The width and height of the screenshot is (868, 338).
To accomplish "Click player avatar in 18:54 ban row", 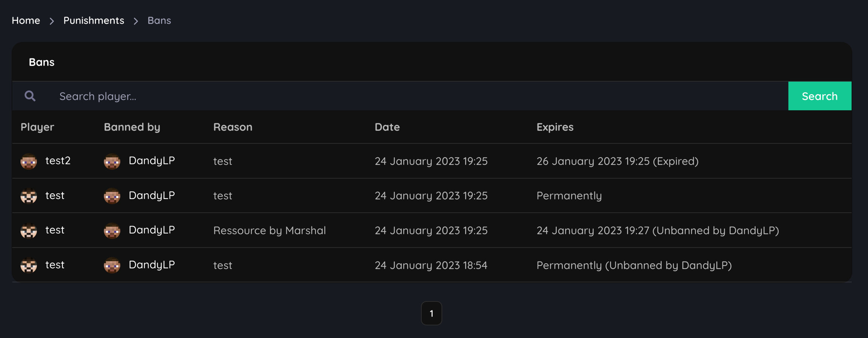I will [29, 265].
